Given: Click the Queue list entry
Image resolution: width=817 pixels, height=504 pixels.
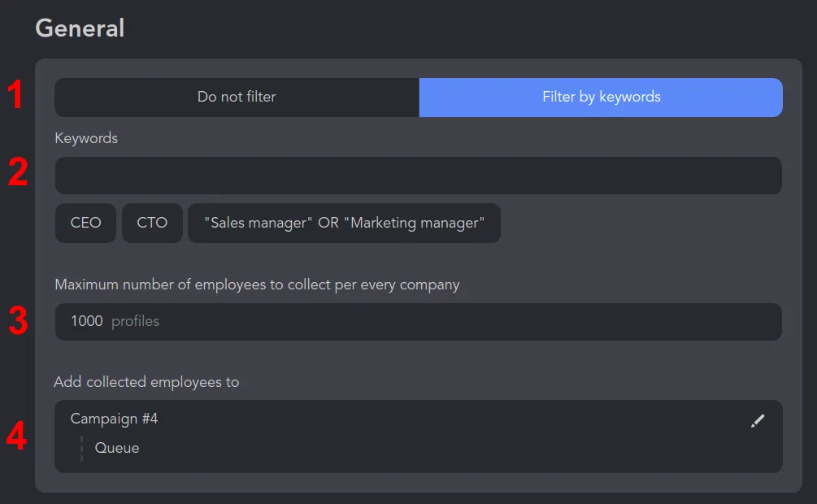Looking at the screenshot, I should click(x=117, y=448).
